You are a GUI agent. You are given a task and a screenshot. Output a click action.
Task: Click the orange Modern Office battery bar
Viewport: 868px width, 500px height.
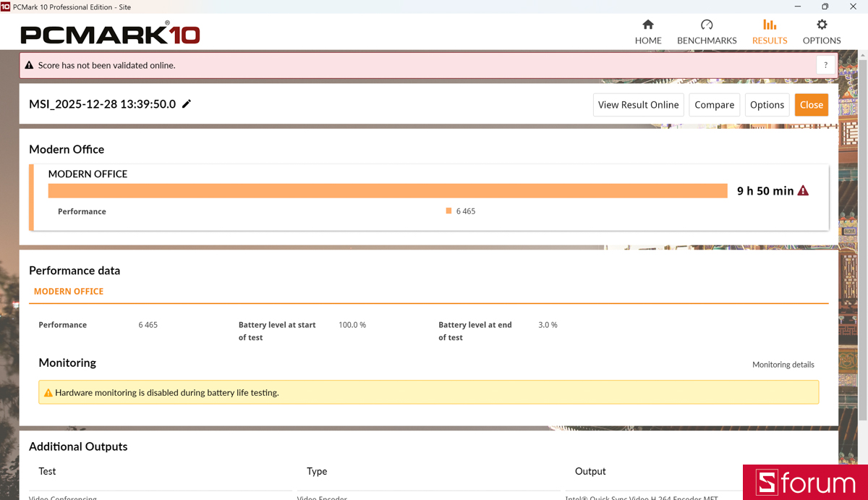388,190
